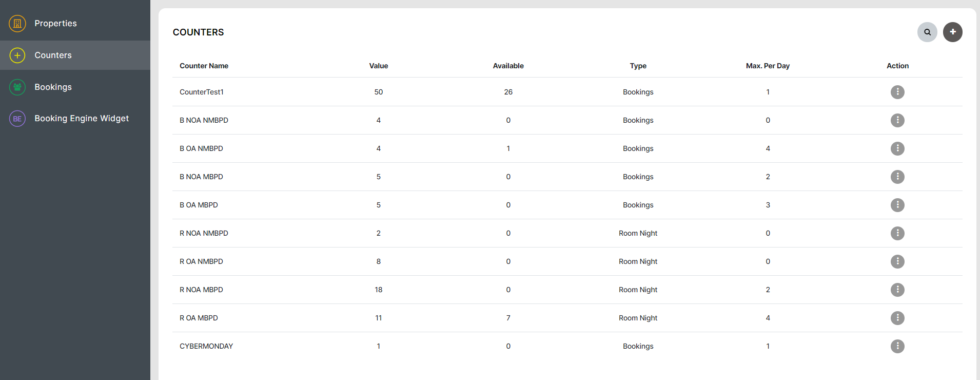Viewport: 980px width, 380px height.
Task: Click Bookings type in CYBERMONDAY row
Action: 638,346
